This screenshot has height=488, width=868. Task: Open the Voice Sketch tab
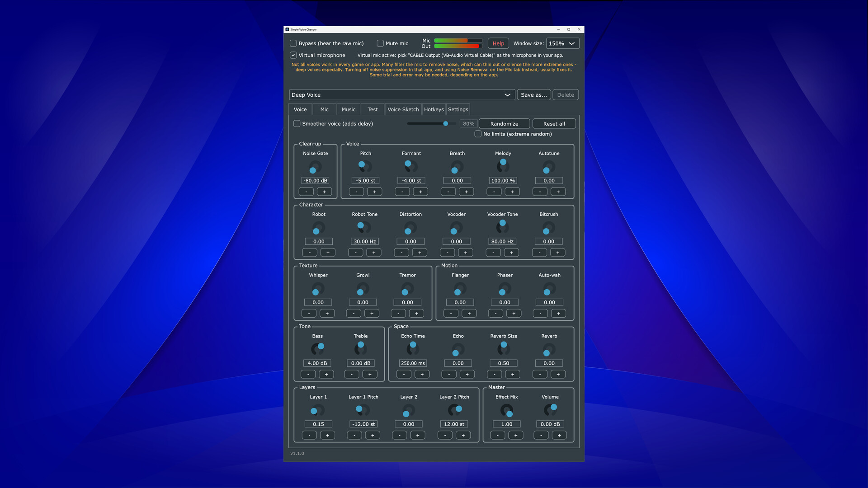coord(403,109)
